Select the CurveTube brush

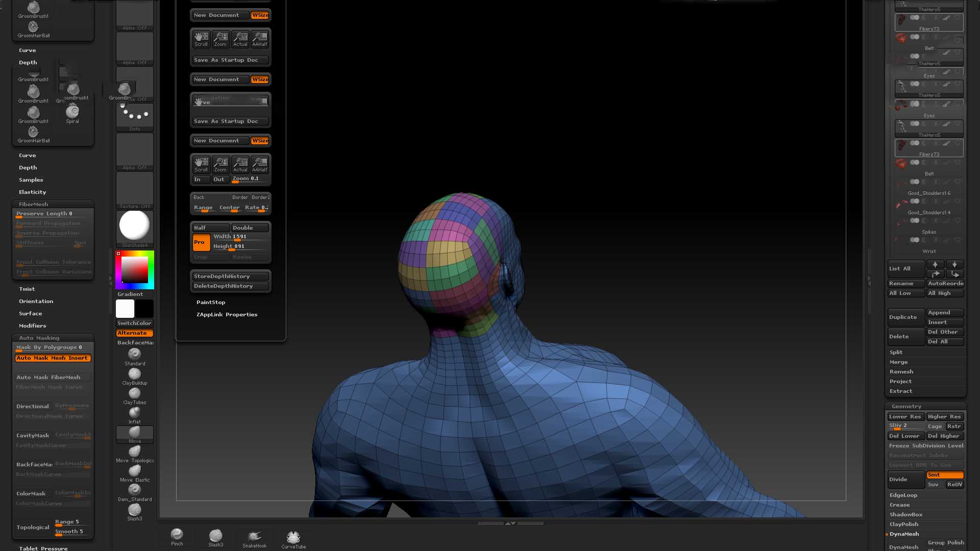click(x=293, y=540)
